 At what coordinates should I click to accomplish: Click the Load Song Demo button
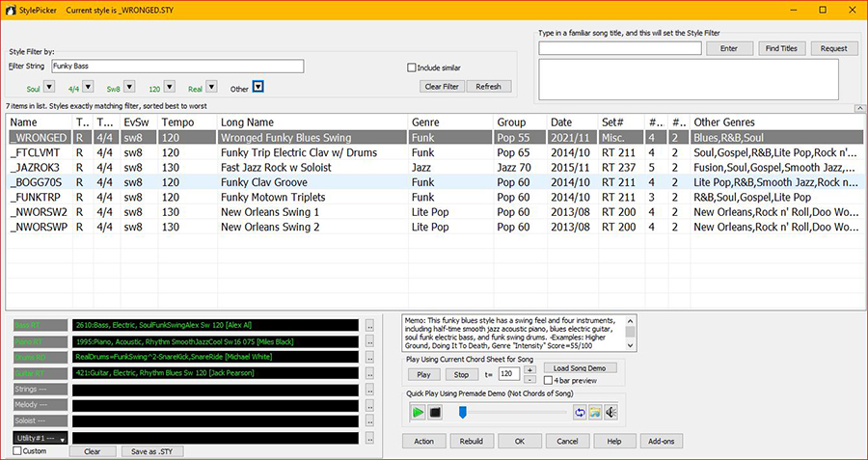(x=579, y=368)
